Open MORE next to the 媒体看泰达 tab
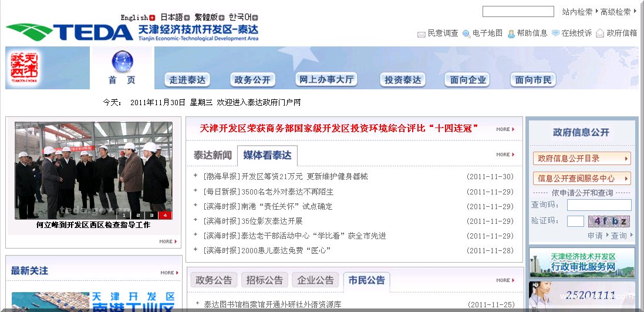 click(x=505, y=155)
